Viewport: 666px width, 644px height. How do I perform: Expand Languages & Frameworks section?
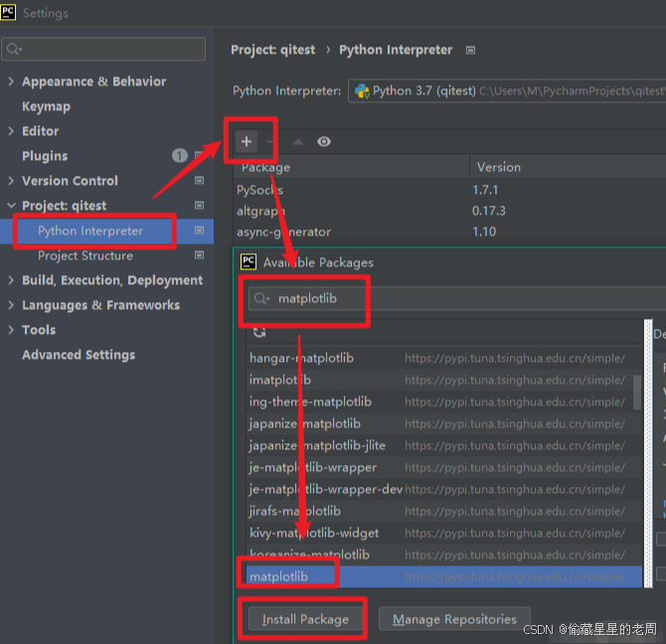pyautogui.click(x=11, y=305)
